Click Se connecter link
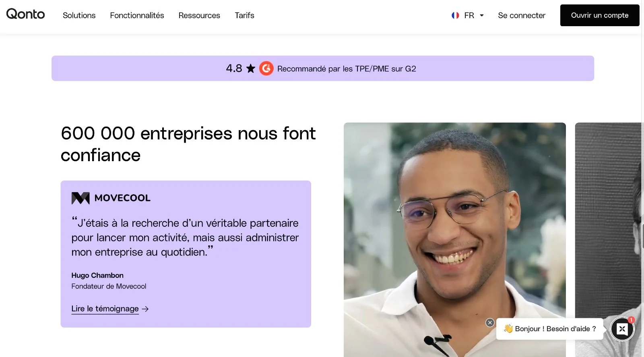The width and height of the screenshot is (644, 357). (522, 15)
